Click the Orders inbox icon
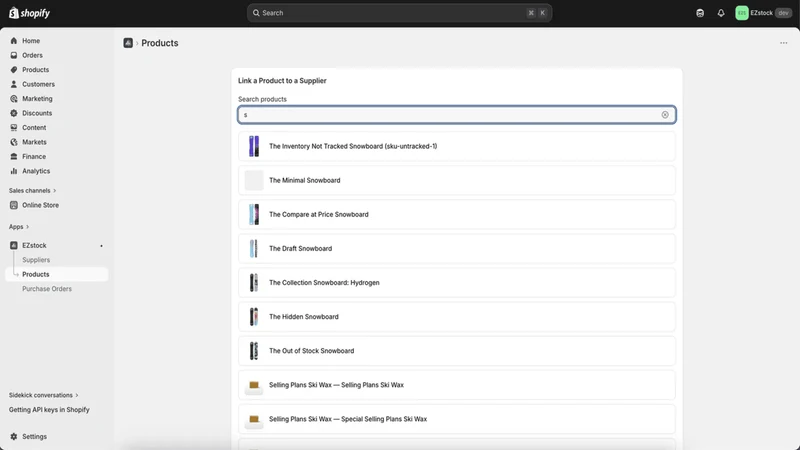Viewport: 800px width, 450px height. pos(14,55)
